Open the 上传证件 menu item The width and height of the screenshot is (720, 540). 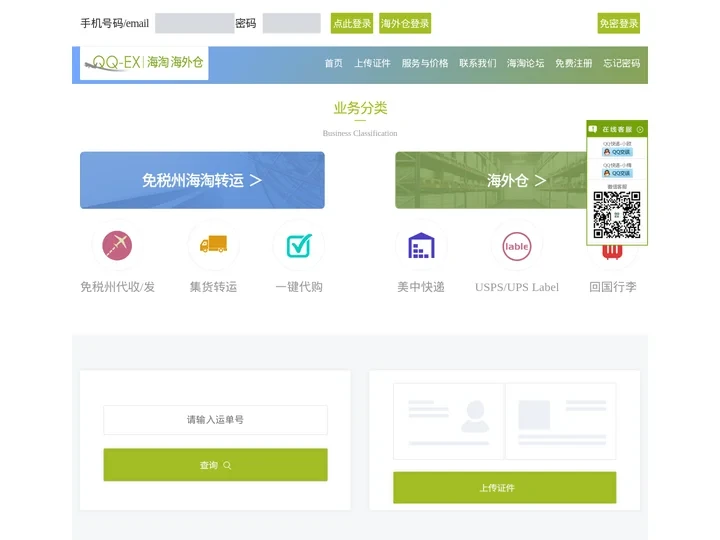[x=372, y=63]
